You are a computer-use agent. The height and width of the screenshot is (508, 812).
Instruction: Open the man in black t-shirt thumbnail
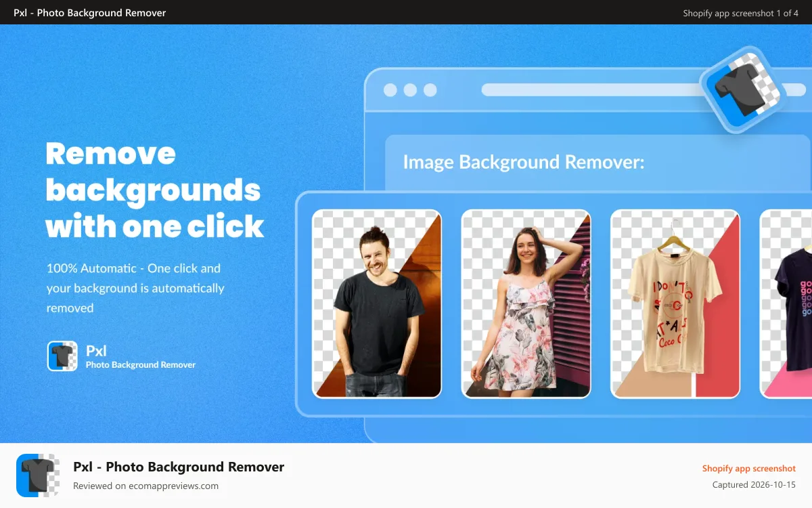(377, 303)
